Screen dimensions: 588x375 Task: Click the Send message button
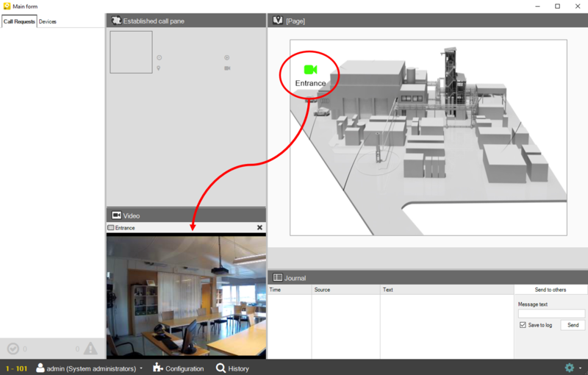[x=573, y=325]
